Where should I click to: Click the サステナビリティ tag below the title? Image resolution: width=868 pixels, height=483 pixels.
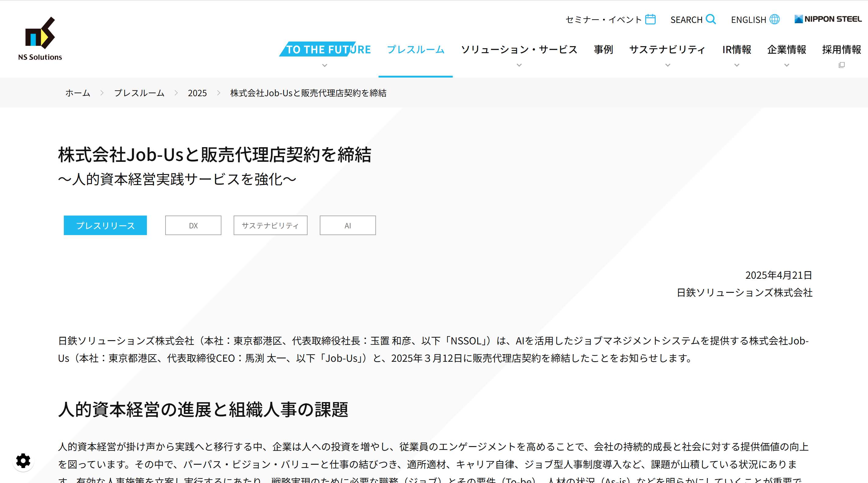[x=270, y=225]
